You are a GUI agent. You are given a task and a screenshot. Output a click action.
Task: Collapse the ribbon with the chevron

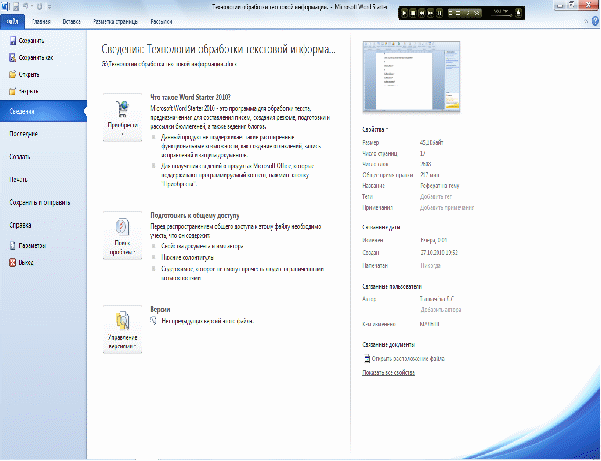click(x=586, y=22)
